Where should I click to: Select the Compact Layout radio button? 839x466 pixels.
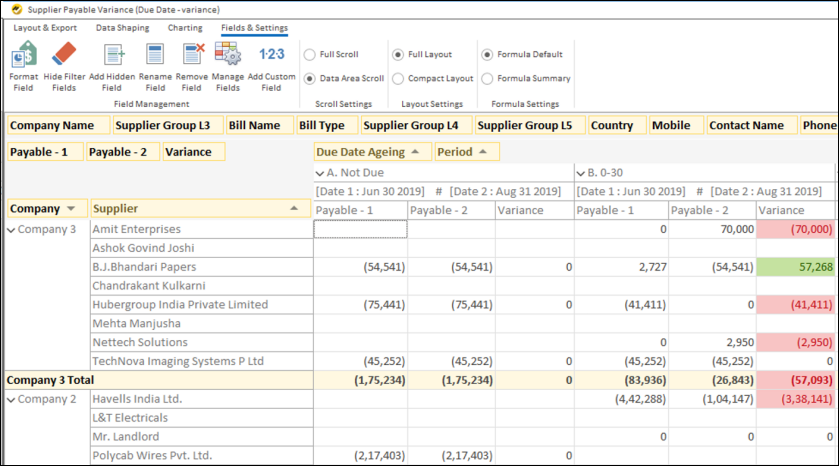click(x=399, y=79)
